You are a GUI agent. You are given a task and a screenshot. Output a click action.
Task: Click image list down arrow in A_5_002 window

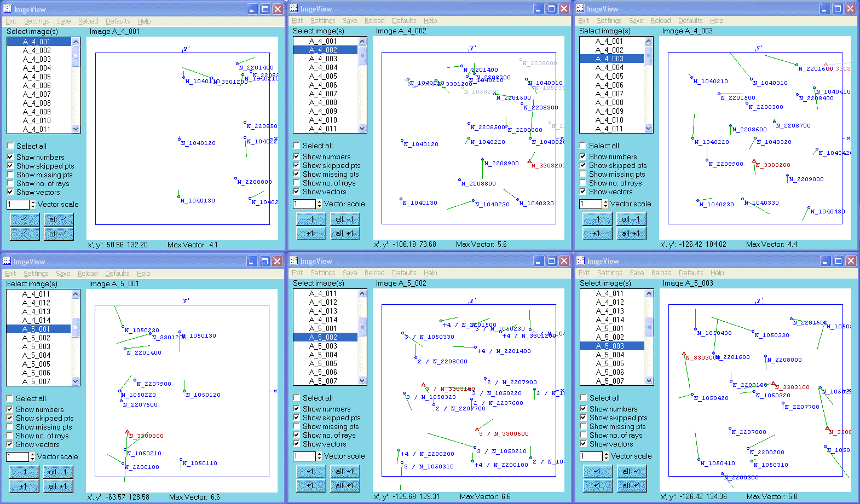[362, 381]
